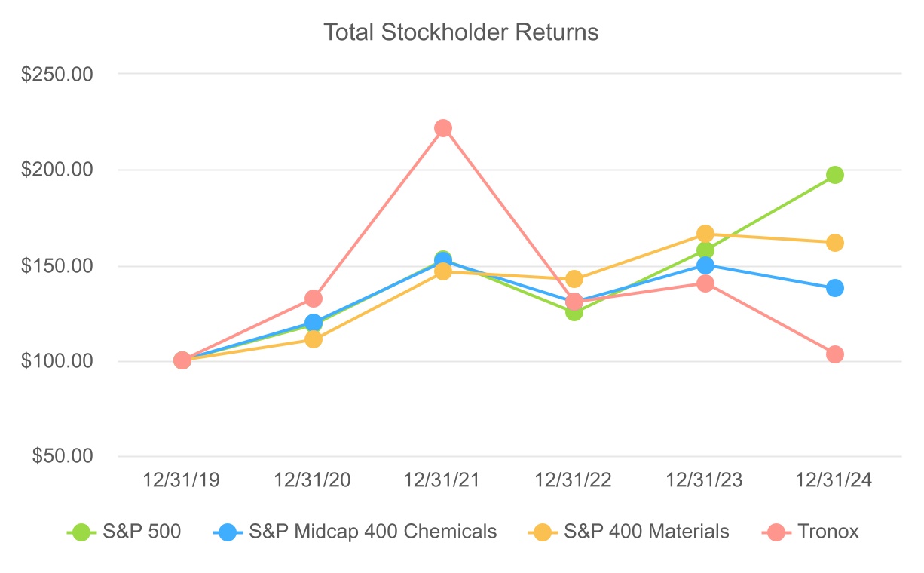The image size is (924, 573).
Task: Click green S&P 500 legend marker
Action: coord(80,532)
